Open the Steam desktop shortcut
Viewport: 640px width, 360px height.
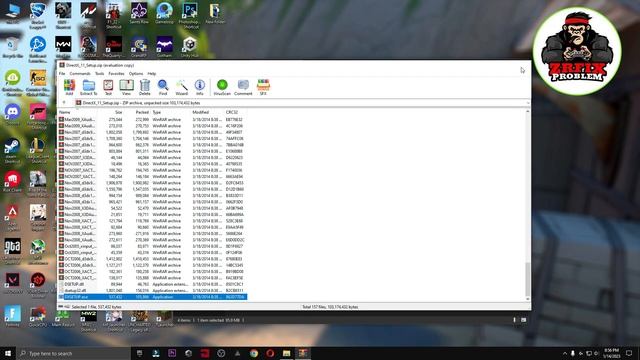click(12, 151)
